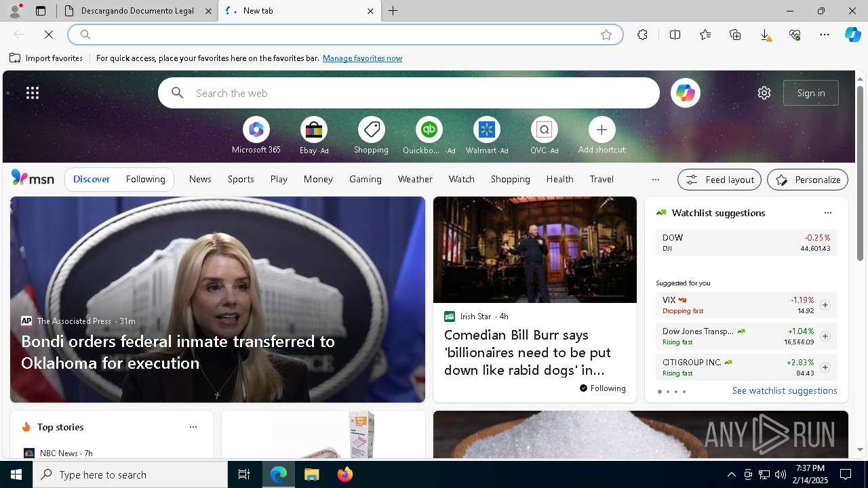Open the Collections icon

pyautogui.click(x=735, y=35)
